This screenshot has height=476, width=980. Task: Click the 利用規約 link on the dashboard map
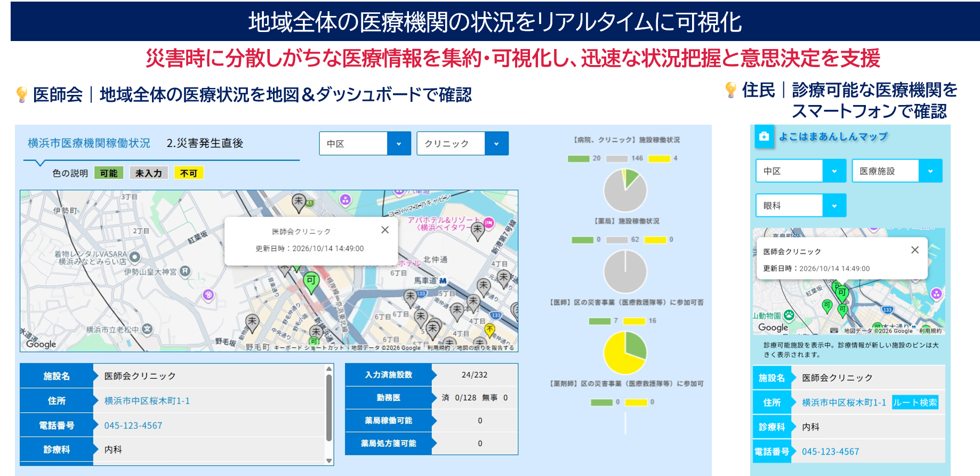point(438,348)
